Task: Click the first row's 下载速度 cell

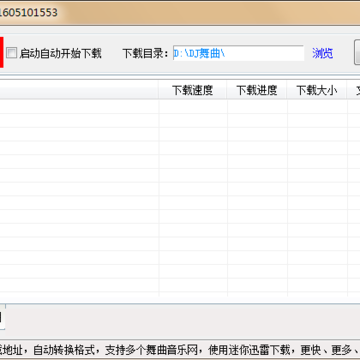Action: 193,107
